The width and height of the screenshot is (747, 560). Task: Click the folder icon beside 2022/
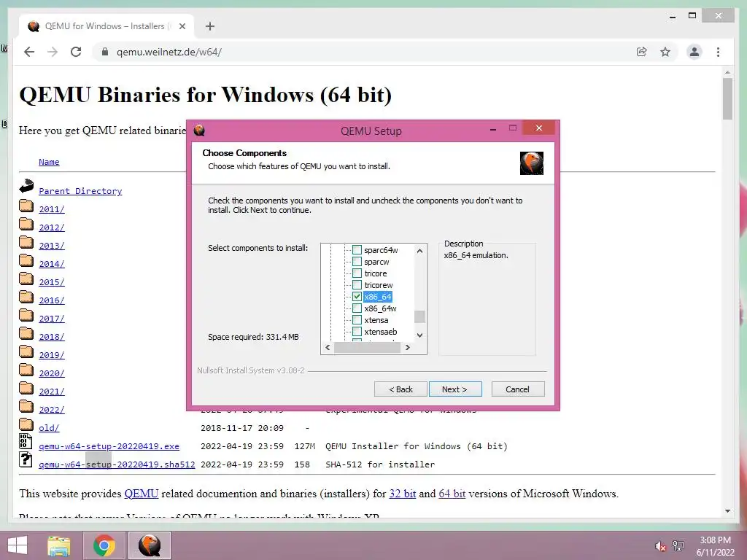click(x=26, y=406)
